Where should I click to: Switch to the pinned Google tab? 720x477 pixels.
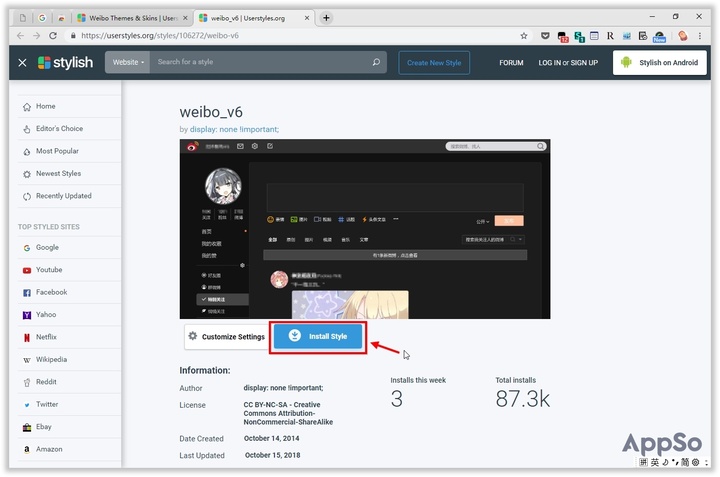tap(42, 18)
